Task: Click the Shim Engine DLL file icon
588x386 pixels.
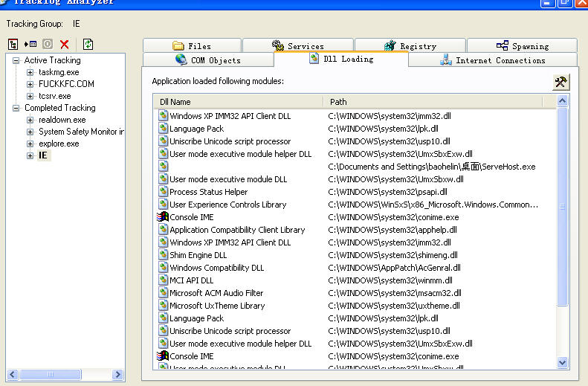Action: 163,255
